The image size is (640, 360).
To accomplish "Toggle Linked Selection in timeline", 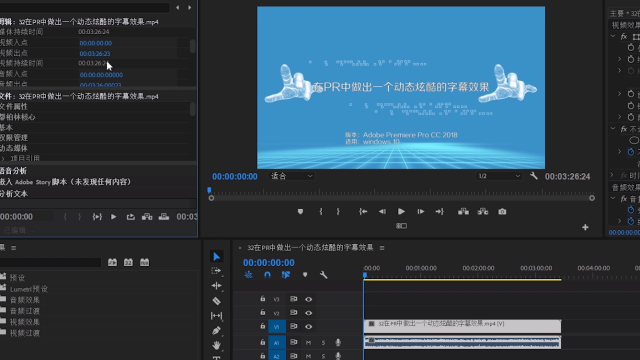I will pos(286,275).
